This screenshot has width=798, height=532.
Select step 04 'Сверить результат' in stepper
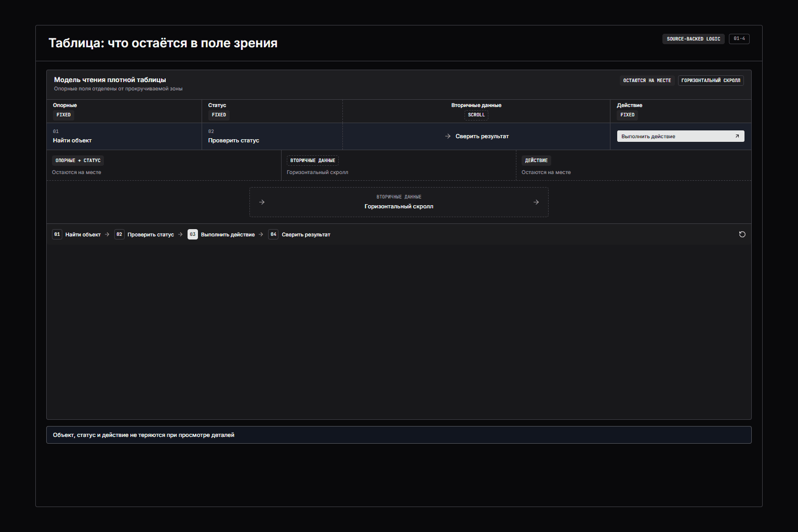coord(299,234)
